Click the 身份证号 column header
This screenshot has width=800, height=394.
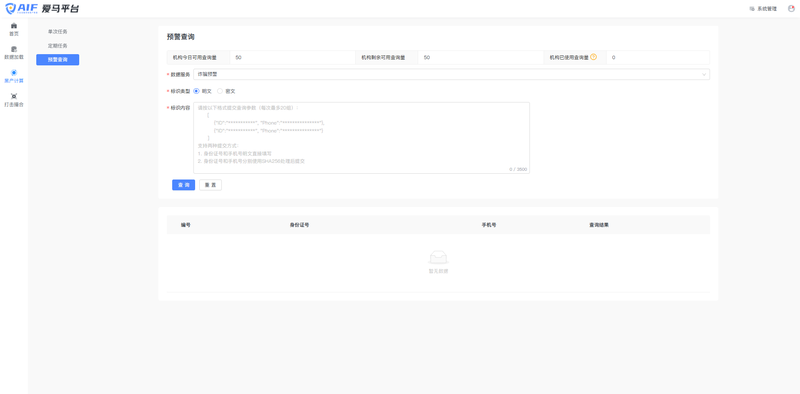[x=299, y=225]
